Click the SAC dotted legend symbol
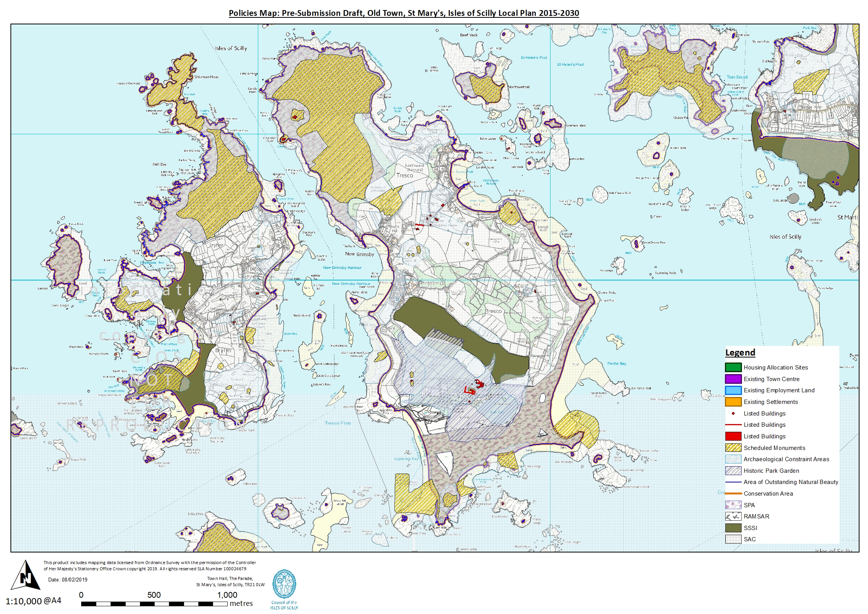 pyautogui.click(x=733, y=539)
